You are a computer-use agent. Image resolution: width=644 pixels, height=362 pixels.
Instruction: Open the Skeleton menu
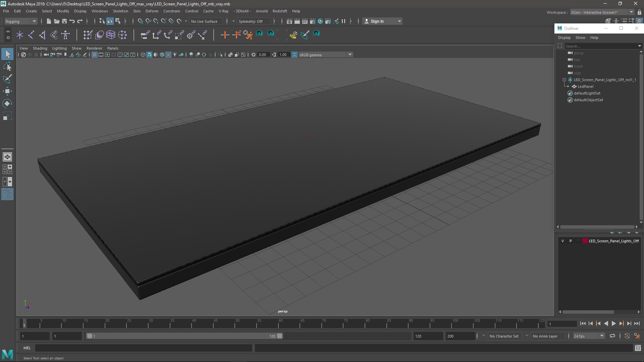(x=120, y=11)
